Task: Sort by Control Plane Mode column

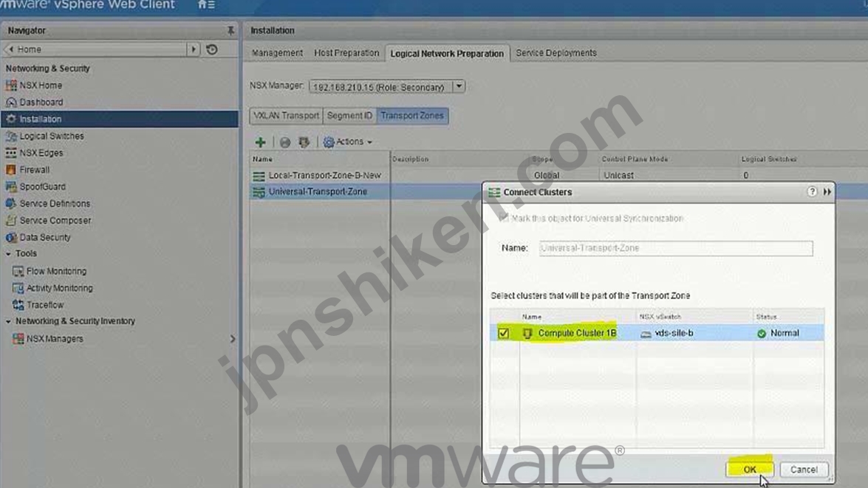Action: [x=635, y=159]
